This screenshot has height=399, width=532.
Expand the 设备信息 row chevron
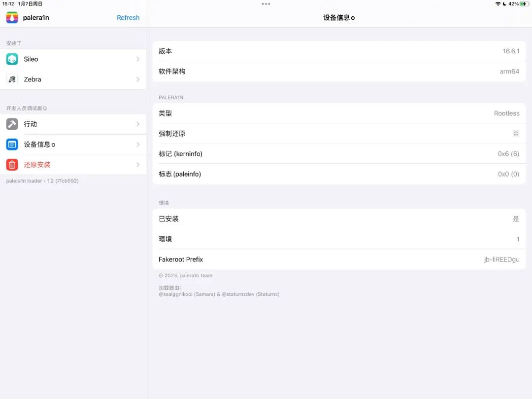point(138,145)
